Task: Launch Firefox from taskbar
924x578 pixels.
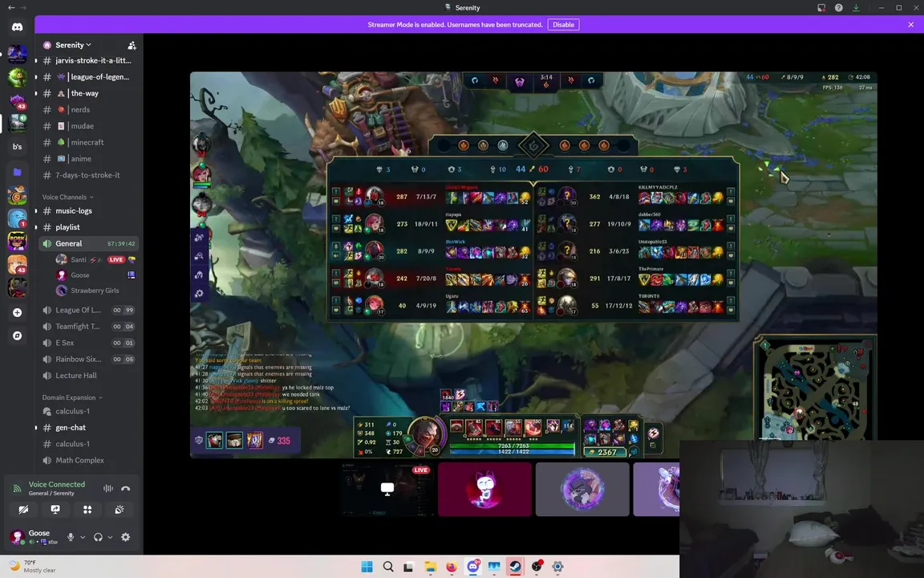Action: [x=452, y=567]
